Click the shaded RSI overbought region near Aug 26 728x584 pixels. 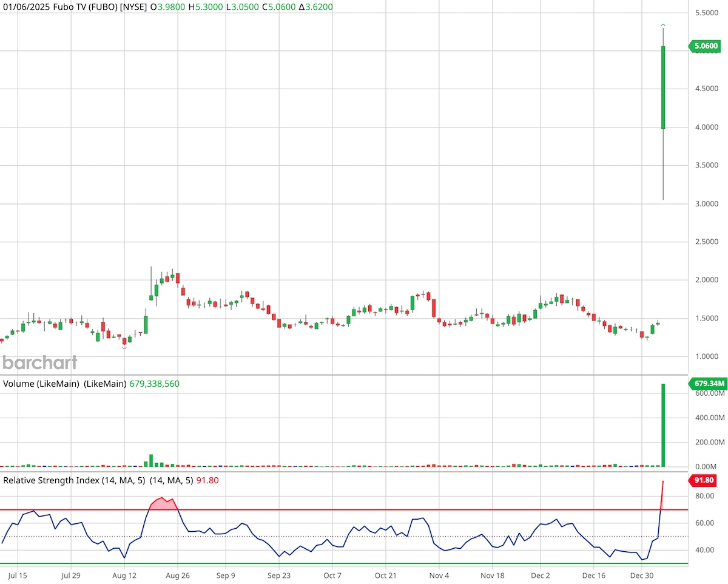pyautogui.click(x=163, y=504)
